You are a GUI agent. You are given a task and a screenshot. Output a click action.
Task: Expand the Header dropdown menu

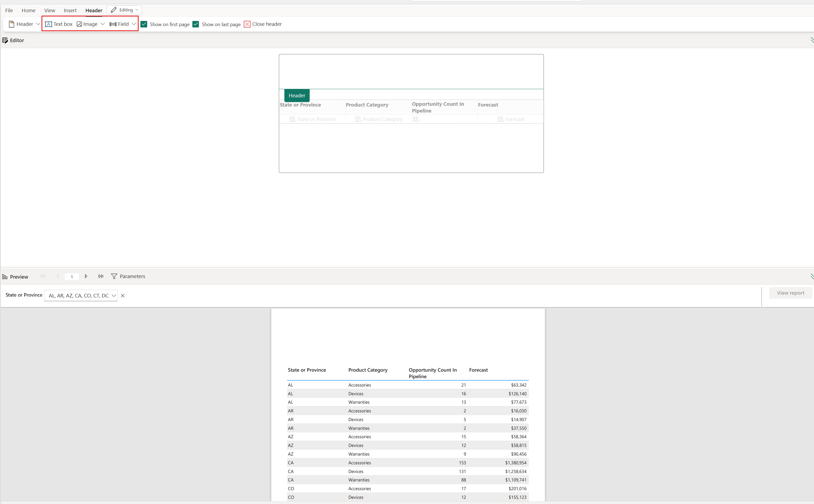click(x=38, y=24)
